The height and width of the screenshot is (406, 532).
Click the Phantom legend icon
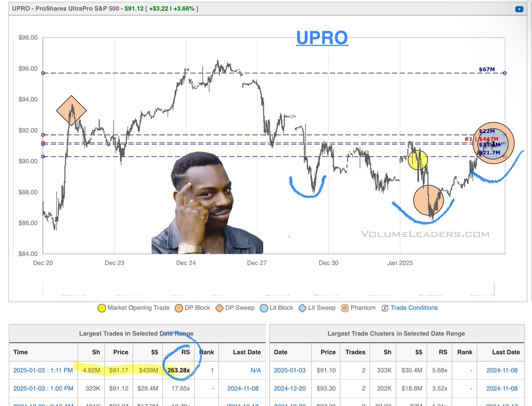click(344, 307)
